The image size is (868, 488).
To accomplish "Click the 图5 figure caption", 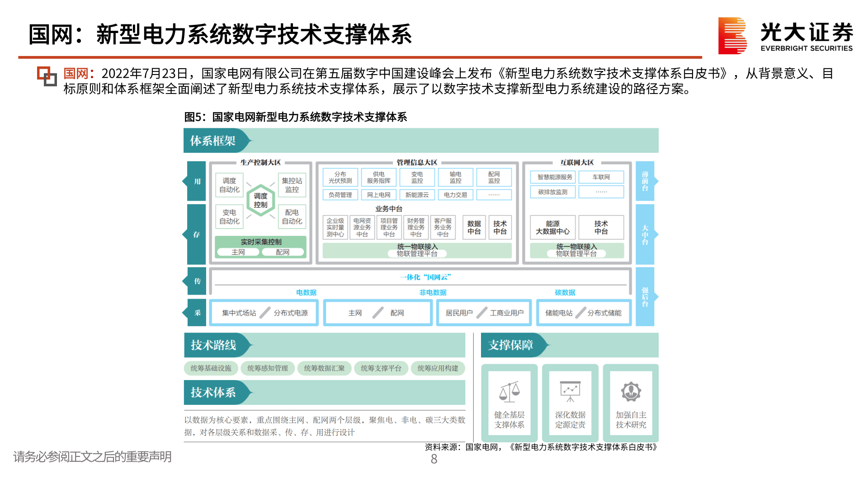I will point(296,117).
